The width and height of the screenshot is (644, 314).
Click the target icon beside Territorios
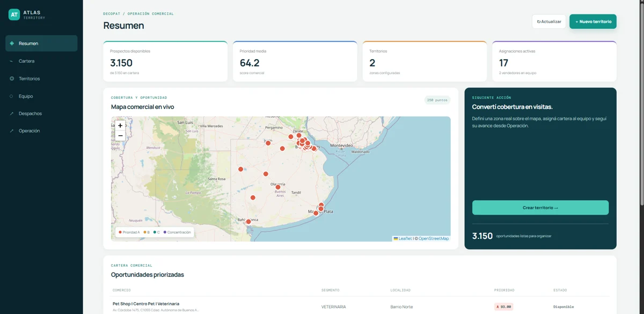tap(12, 78)
